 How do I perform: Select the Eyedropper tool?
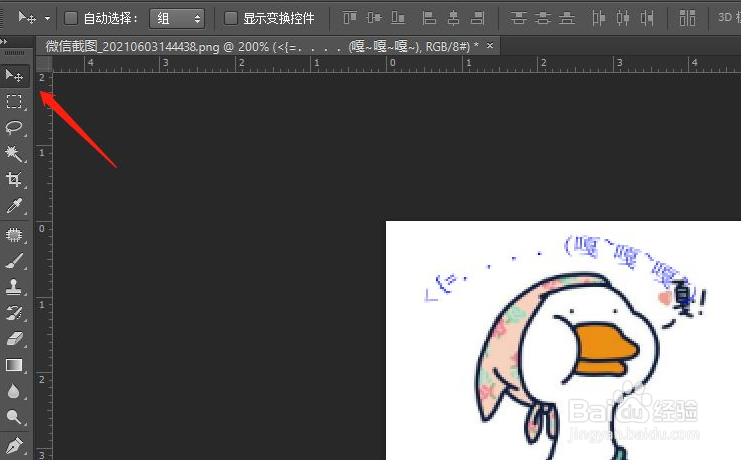(14, 206)
